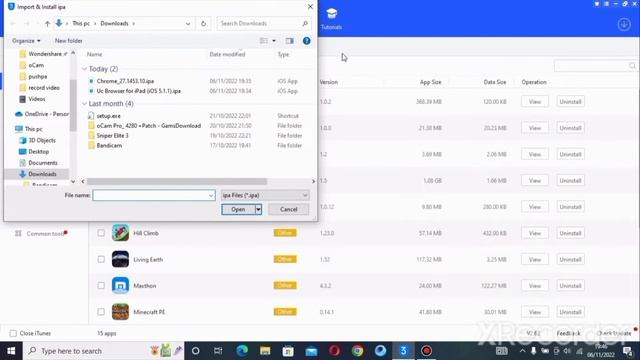The image size is (640, 360).
Task: Open Task View from taskbar
Action: coord(218,351)
